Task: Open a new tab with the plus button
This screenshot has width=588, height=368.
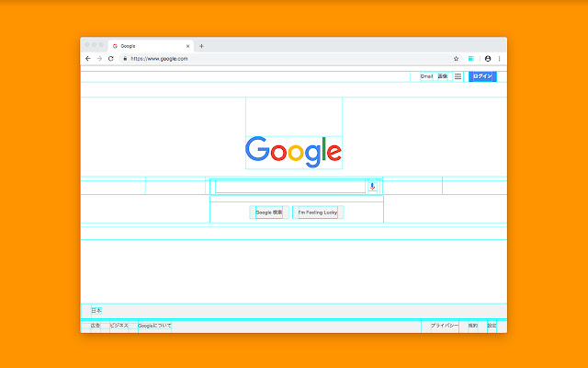Action: click(201, 46)
